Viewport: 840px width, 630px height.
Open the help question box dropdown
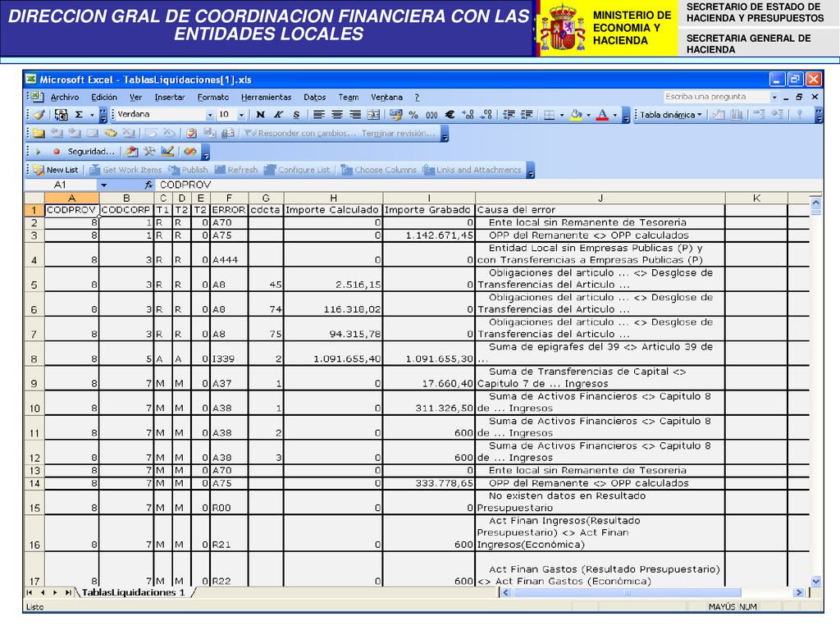774,97
